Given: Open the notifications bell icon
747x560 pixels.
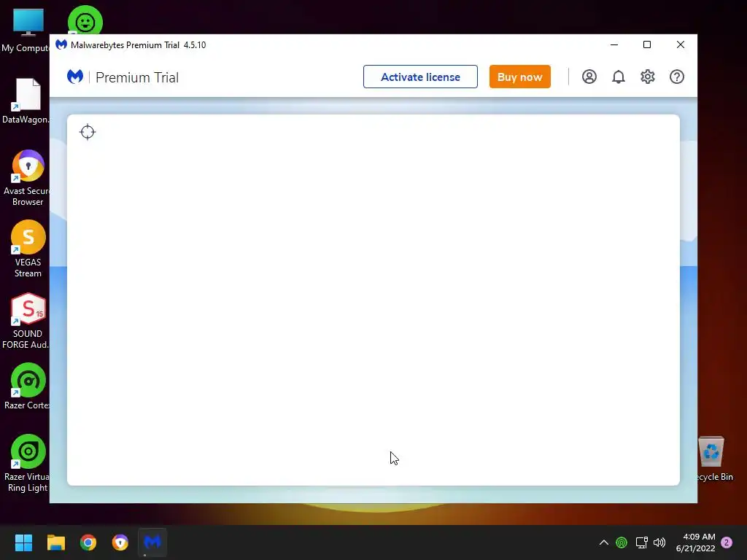Looking at the screenshot, I should tap(619, 77).
